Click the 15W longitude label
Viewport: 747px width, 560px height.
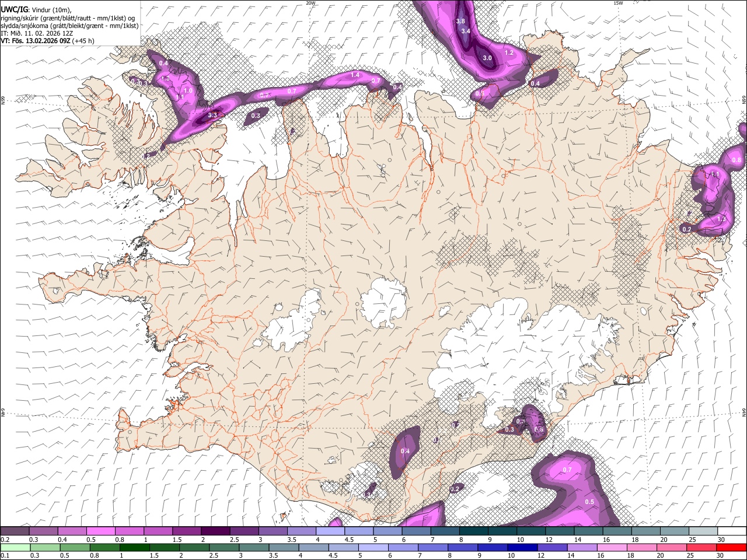[618, 3]
